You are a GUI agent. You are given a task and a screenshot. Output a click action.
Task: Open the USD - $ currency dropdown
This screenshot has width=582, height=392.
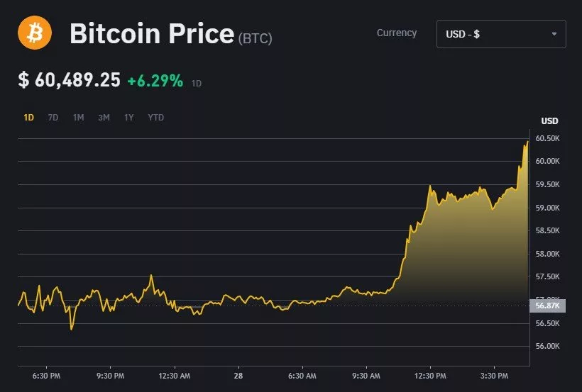(500, 34)
